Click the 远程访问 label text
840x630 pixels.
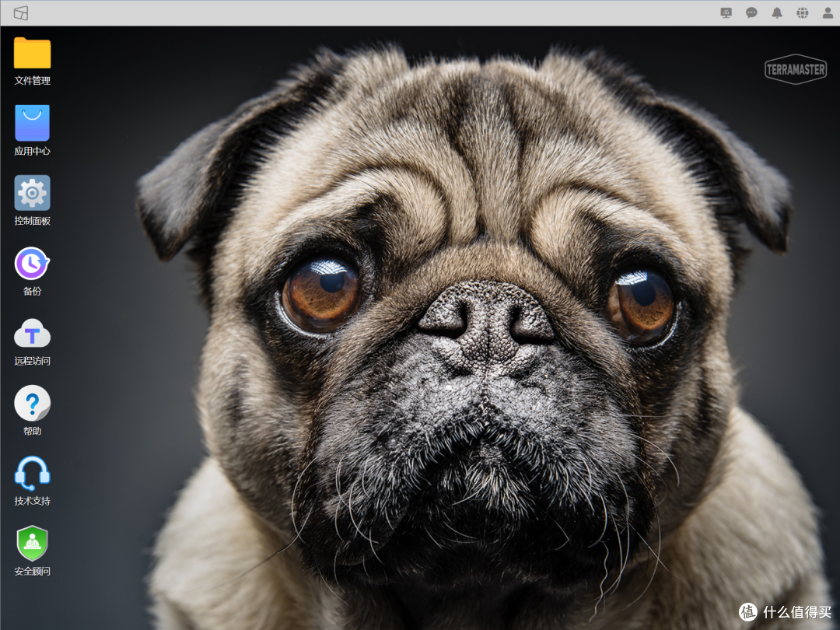(x=32, y=361)
